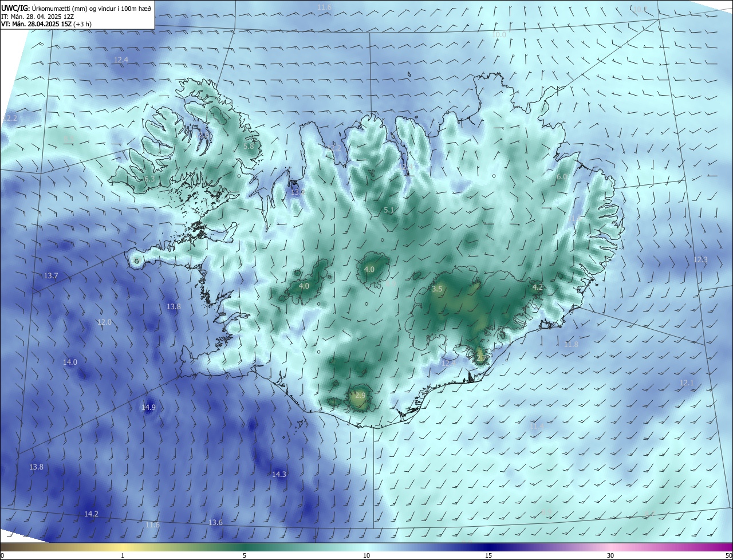Click the 10.0 value label on the map
This screenshot has width=733, height=560.
pyautogui.click(x=499, y=34)
